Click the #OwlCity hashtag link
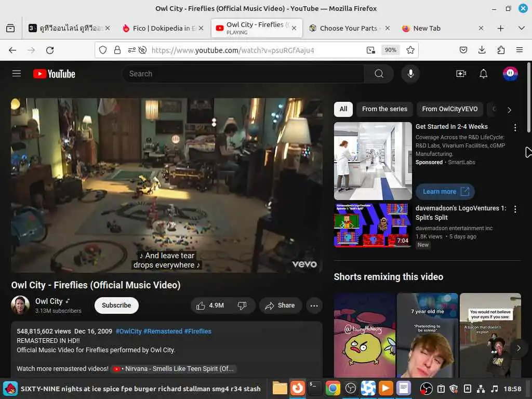 tap(129, 331)
